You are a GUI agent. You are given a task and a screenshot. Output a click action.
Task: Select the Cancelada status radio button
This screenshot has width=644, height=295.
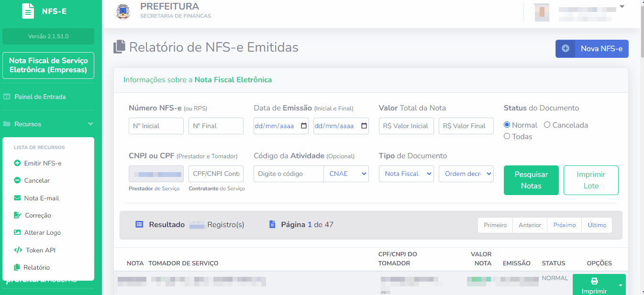point(547,125)
